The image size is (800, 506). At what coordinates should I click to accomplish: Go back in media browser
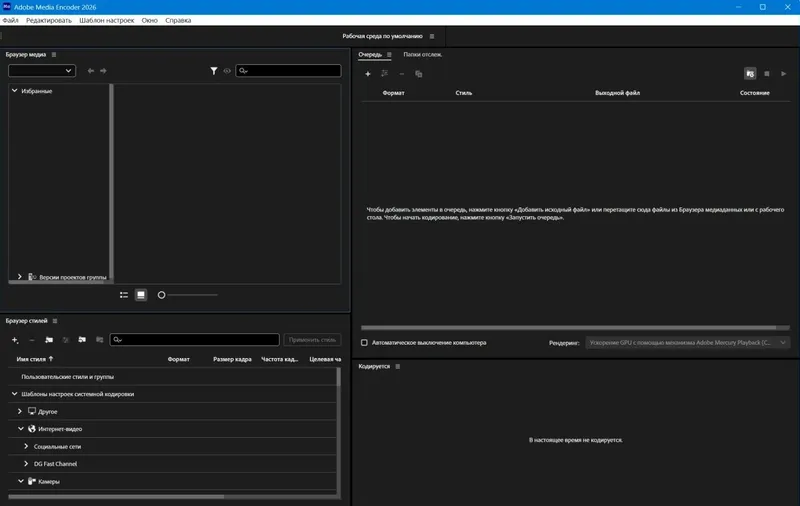point(91,71)
